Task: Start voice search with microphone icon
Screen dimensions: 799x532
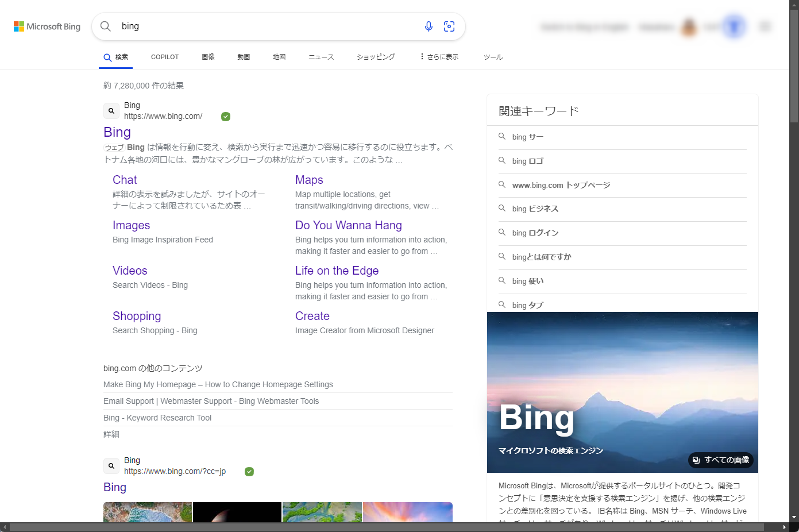Action: pyautogui.click(x=429, y=26)
